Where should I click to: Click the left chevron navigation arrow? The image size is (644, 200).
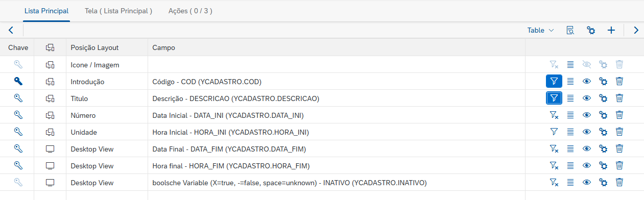pos(11,30)
